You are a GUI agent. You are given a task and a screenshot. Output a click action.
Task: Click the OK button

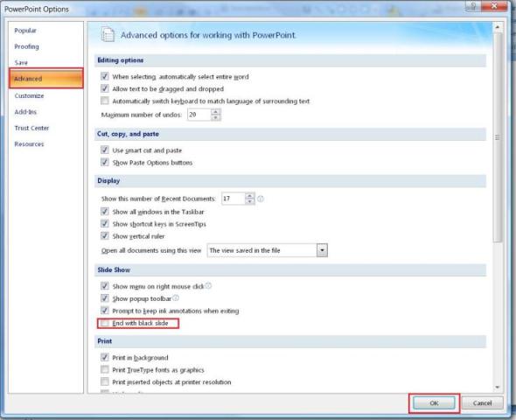coord(434,403)
